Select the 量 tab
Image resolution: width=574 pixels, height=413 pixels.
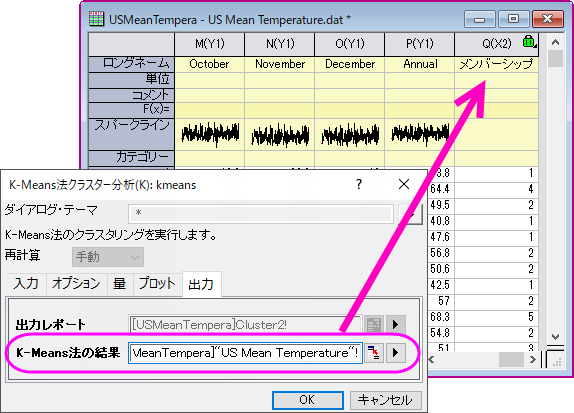pyautogui.click(x=120, y=284)
